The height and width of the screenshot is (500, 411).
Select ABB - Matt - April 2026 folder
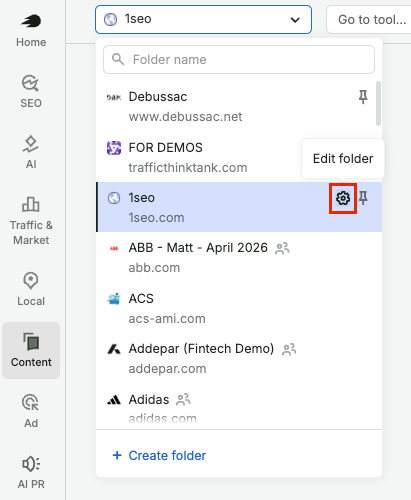pyautogui.click(x=239, y=257)
